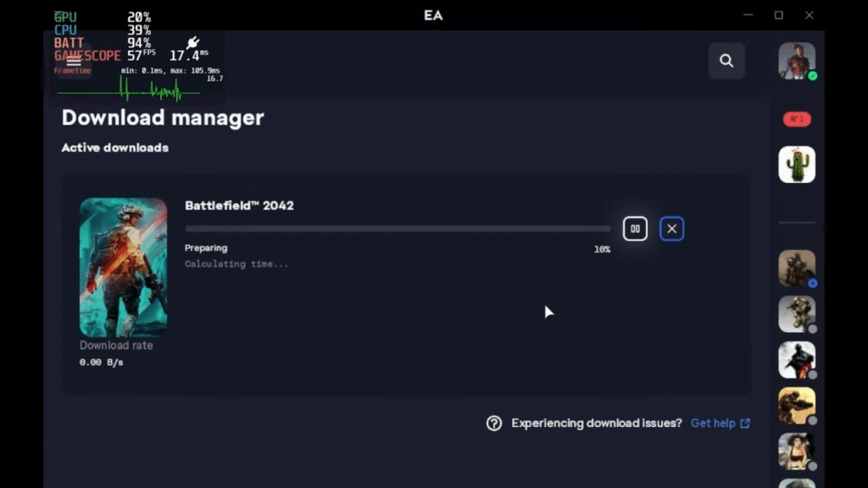Click the 0.00 B/s rate value
The height and width of the screenshot is (488, 868).
[x=102, y=363]
